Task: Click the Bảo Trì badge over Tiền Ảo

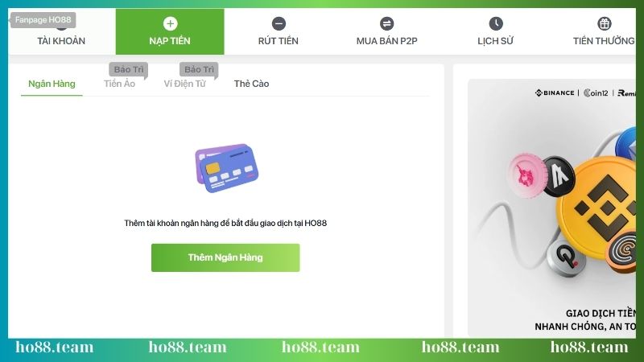Action: click(129, 69)
